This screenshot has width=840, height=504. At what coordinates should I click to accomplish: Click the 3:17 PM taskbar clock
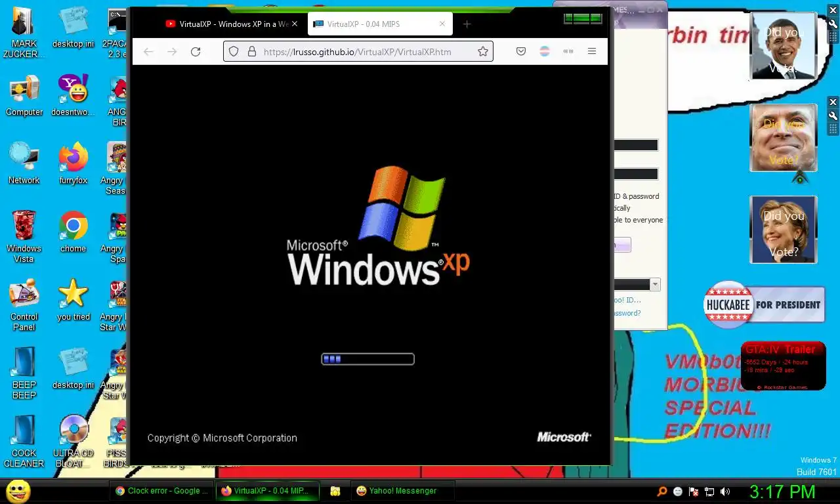pos(782,492)
